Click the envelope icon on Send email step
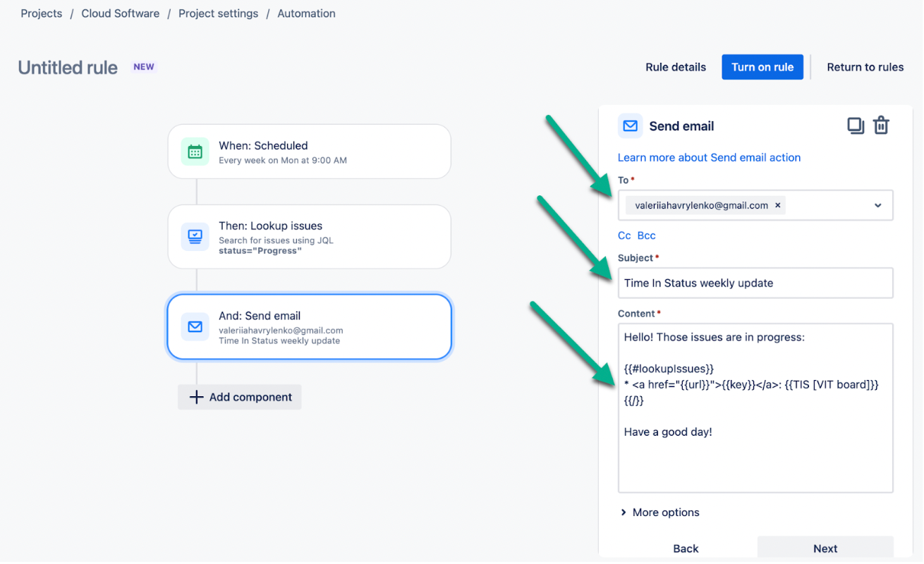Screen dimensions: 924x564 tap(195, 326)
